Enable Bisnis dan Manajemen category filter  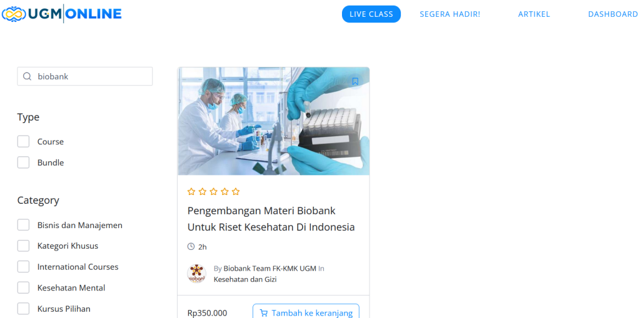pos(23,225)
